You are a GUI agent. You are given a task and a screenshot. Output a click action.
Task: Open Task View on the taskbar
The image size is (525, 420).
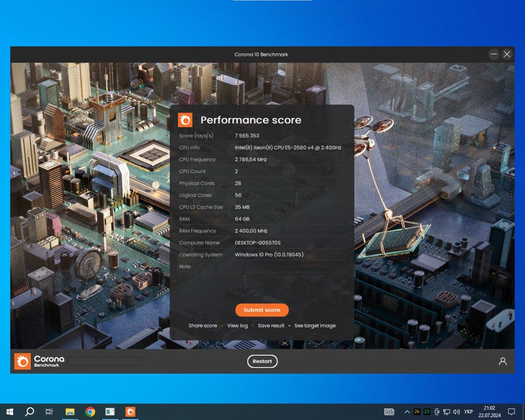49,412
